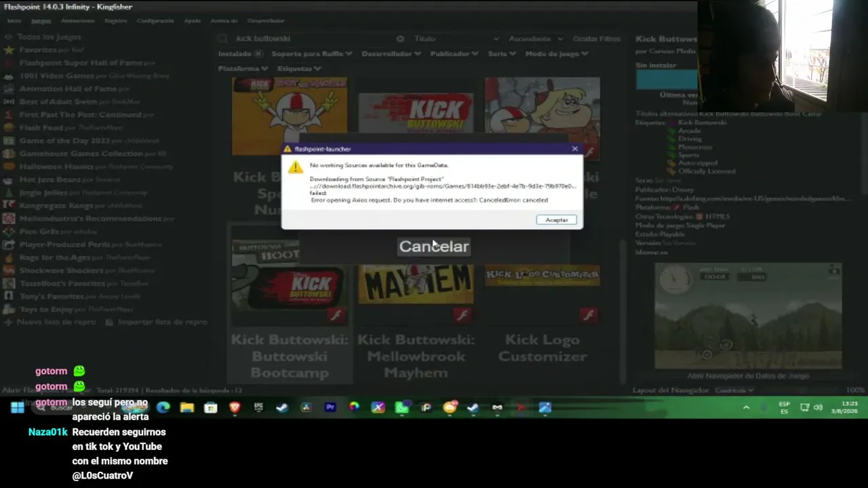The image size is (868, 488).
Task: Open the Ayuda tab
Action: point(193,21)
